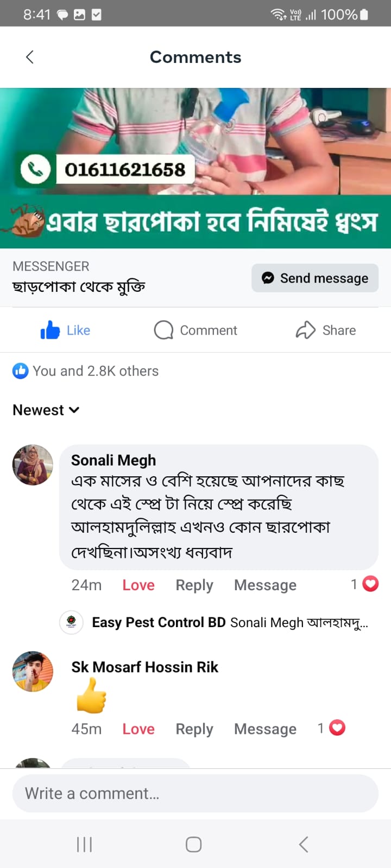Tap the back arrow beside Comments
The image size is (391, 868).
click(30, 57)
